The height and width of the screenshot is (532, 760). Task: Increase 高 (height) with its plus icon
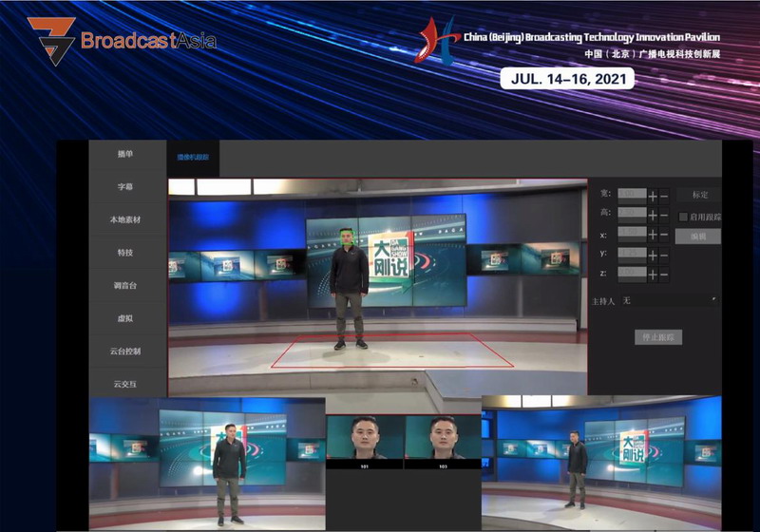[x=653, y=216]
